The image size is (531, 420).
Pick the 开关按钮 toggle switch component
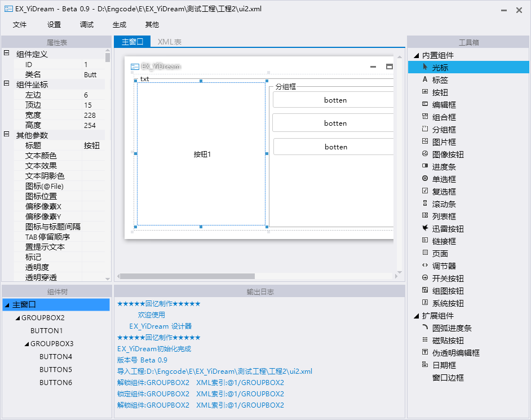pyautogui.click(x=448, y=278)
